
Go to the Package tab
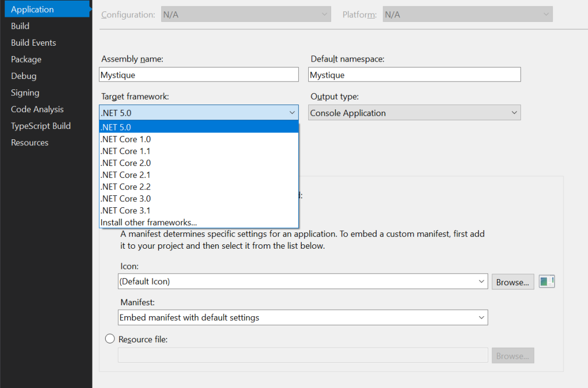tap(26, 59)
